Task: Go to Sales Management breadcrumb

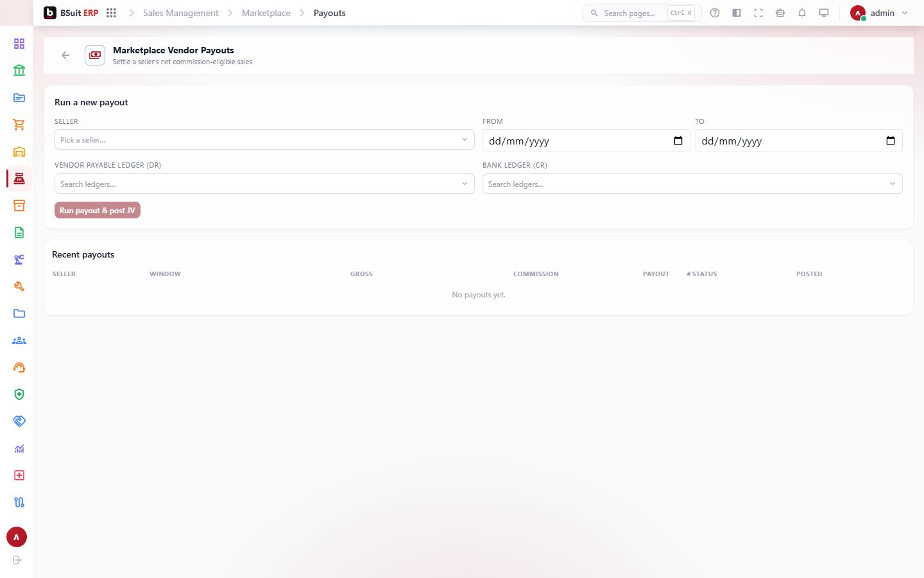Action: pos(181,13)
